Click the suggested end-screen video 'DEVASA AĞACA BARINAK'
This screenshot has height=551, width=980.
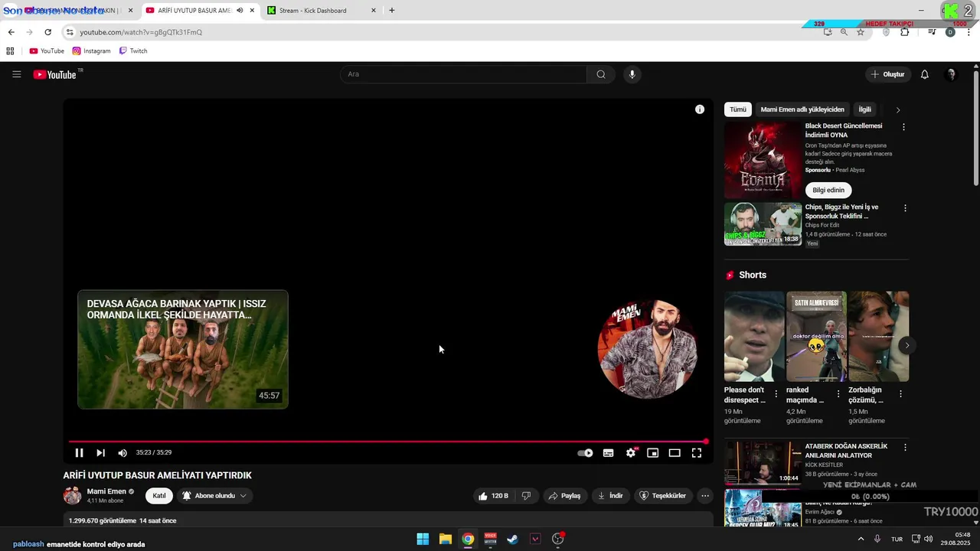coord(183,349)
